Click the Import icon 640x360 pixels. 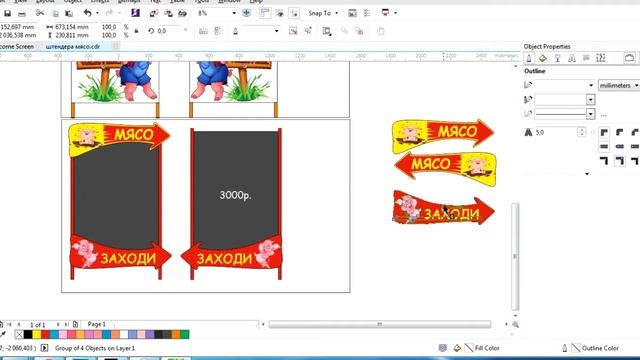tap(154, 13)
